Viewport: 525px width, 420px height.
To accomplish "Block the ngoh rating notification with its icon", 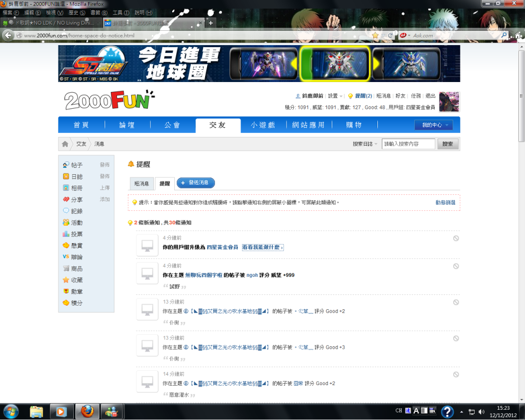I will (456, 266).
